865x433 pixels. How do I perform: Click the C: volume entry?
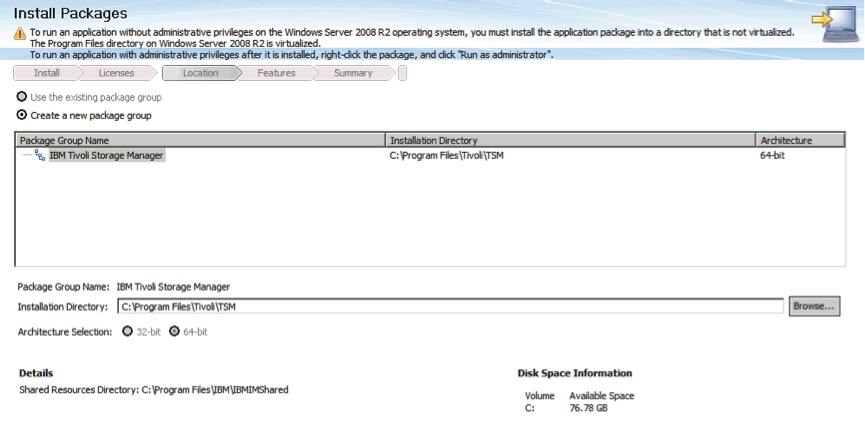[x=530, y=408]
